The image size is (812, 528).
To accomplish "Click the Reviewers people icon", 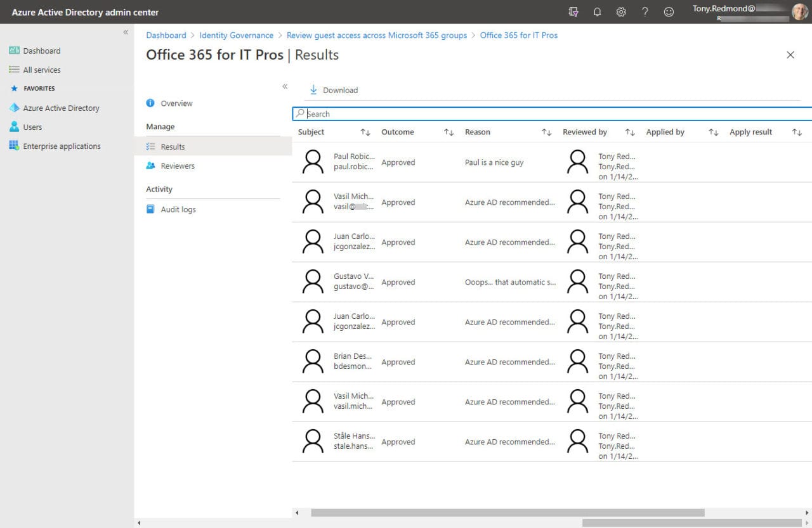I will (150, 165).
